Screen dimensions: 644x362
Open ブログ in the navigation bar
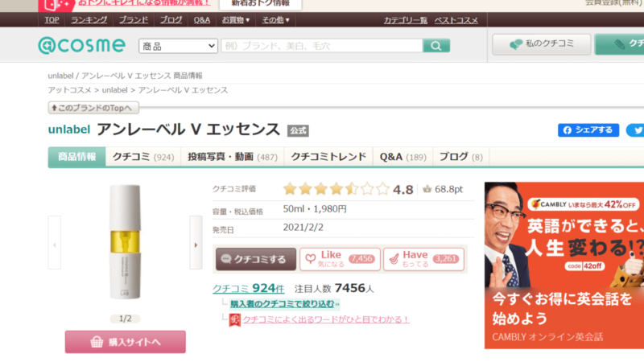(x=171, y=19)
